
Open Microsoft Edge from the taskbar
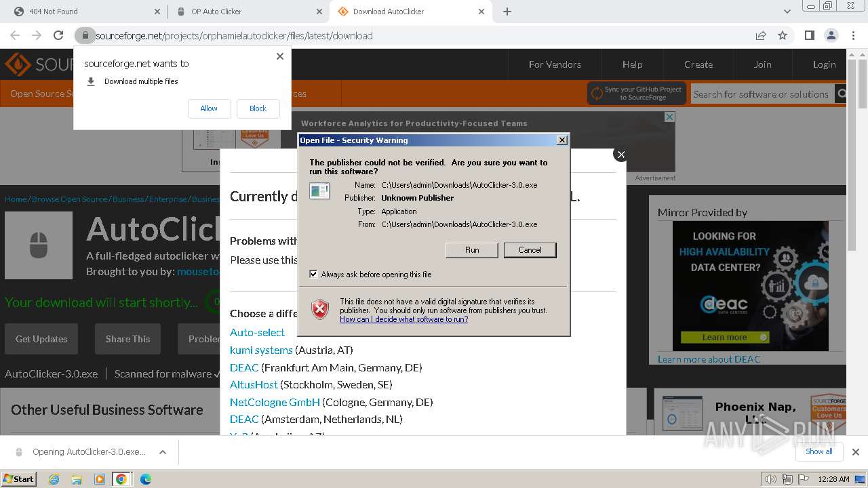(x=145, y=479)
